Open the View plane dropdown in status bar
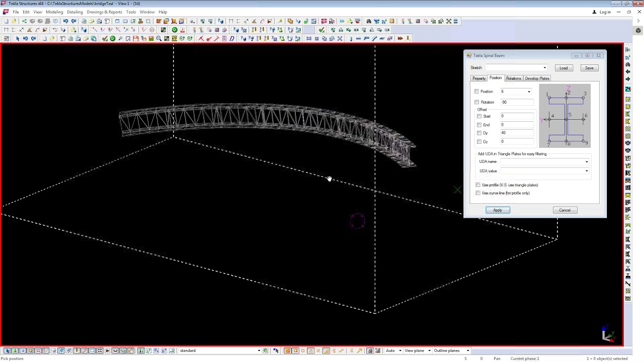This screenshot has width=644, height=362. point(429,350)
